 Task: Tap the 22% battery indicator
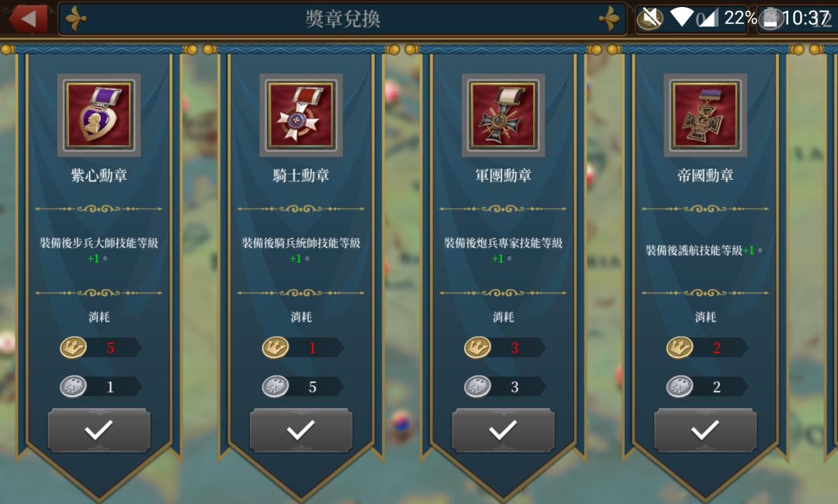[740, 18]
